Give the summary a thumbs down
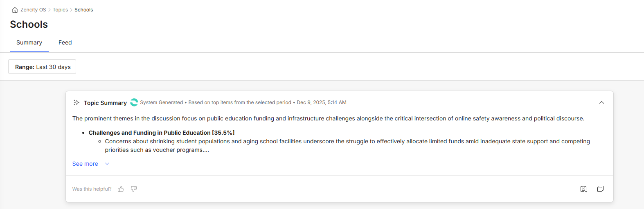Screen dimensions: 644x209 click(134, 189)
